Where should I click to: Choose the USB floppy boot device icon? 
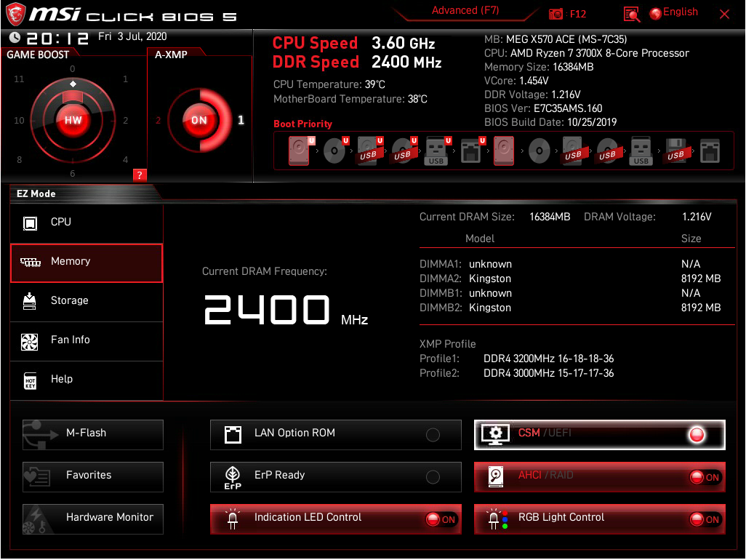pyautogui.click(x=676, y=151)
